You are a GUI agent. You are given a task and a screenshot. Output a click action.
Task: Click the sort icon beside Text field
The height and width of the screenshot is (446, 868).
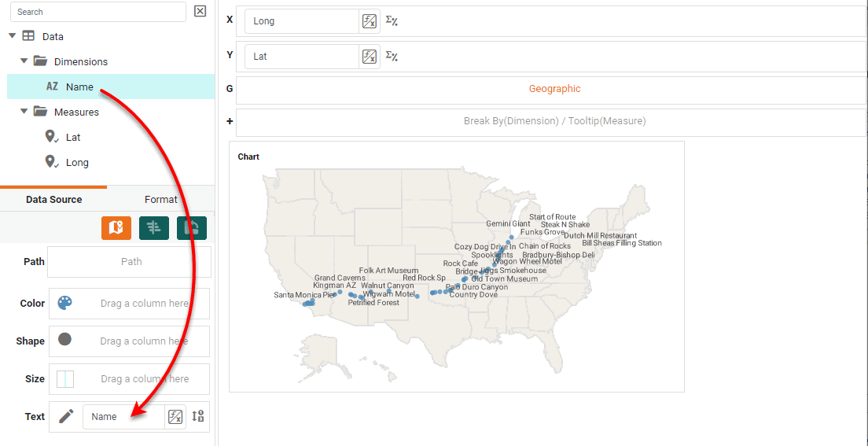[198, 417]
